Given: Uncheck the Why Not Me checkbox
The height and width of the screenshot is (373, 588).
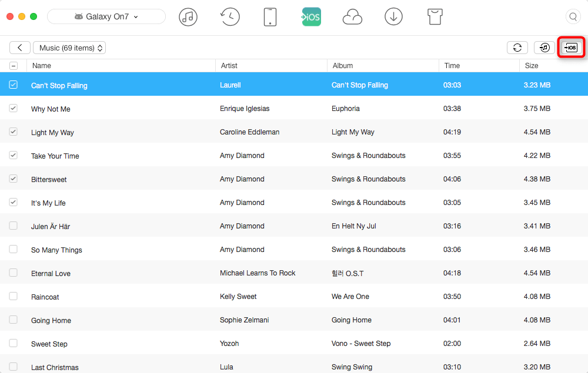Looking at the screenshot, I should [14, 109].
